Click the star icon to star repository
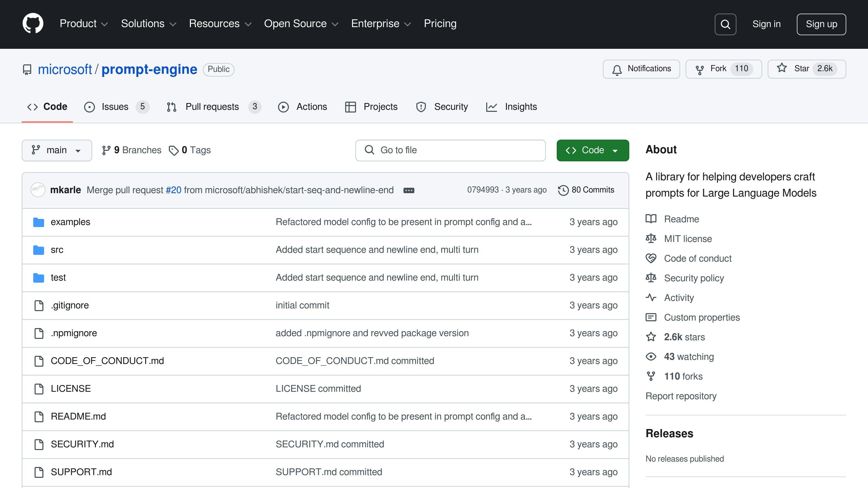 point(782,68)
